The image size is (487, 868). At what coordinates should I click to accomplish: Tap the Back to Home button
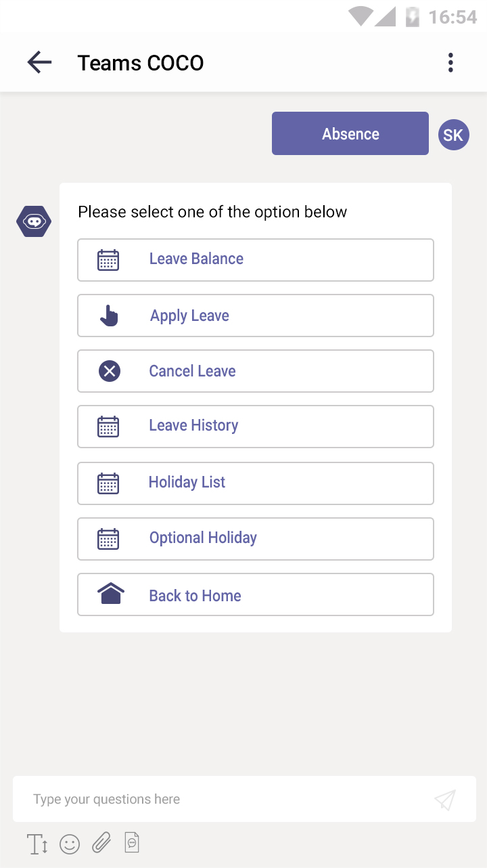coord(256,595)
